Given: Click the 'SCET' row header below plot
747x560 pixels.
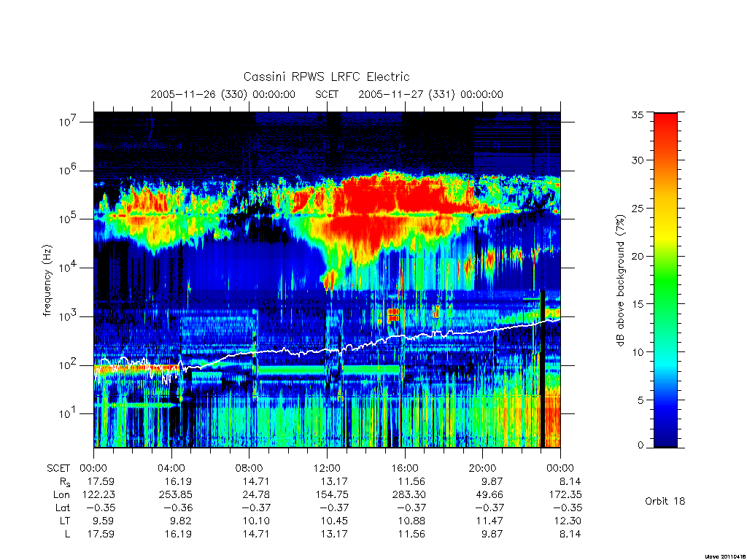Looking at the screenshot, I should click(x=58, y=468).
